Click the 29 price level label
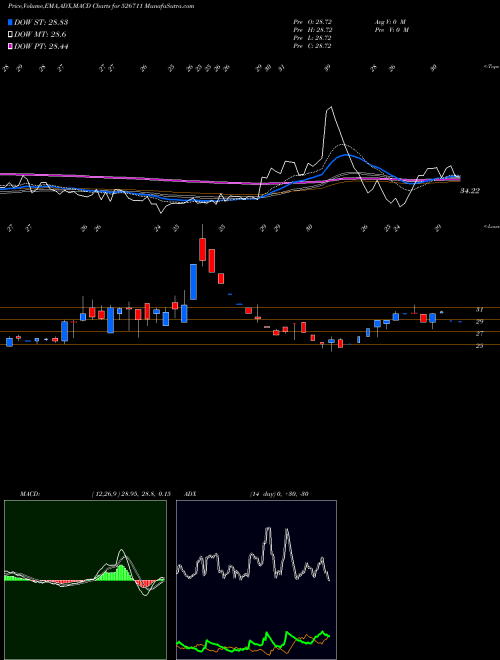Screen dimensions: 500x660 pyautogui.click(x=479, y=322)
